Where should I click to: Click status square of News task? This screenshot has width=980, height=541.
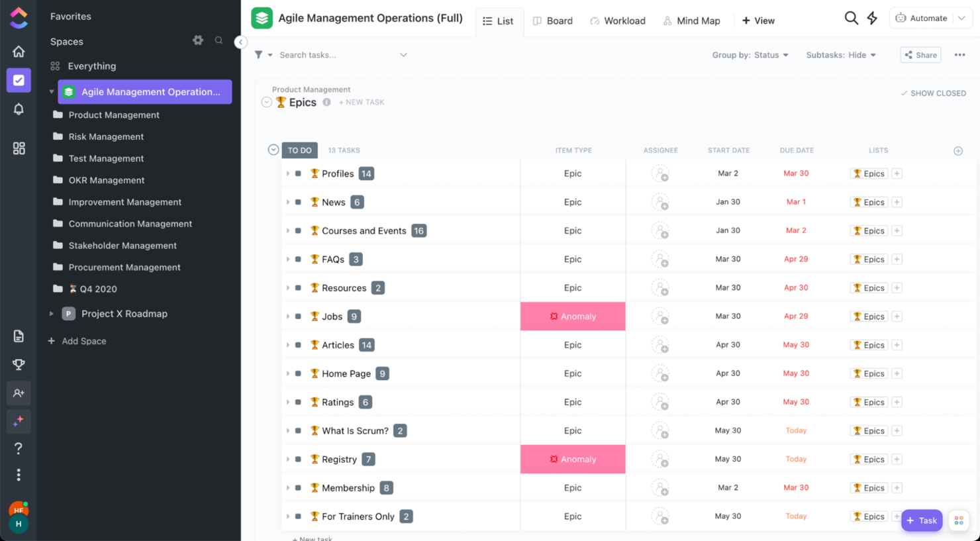298,202
